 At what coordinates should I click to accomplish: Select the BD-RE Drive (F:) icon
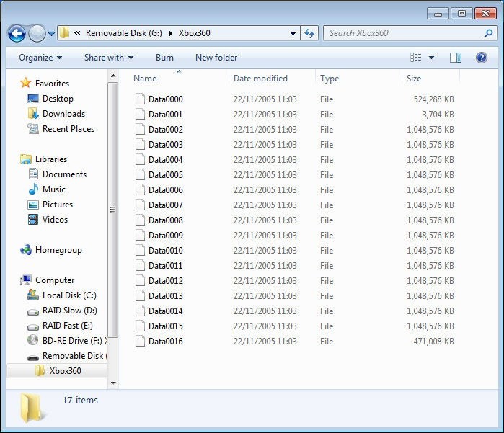pyautogui.click(x=33, y=341)
